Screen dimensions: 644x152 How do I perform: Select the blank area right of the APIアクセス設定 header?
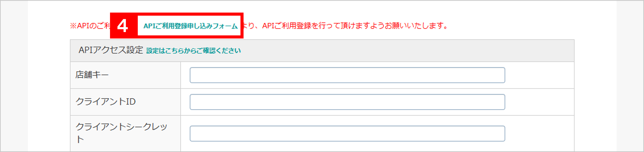407,51
